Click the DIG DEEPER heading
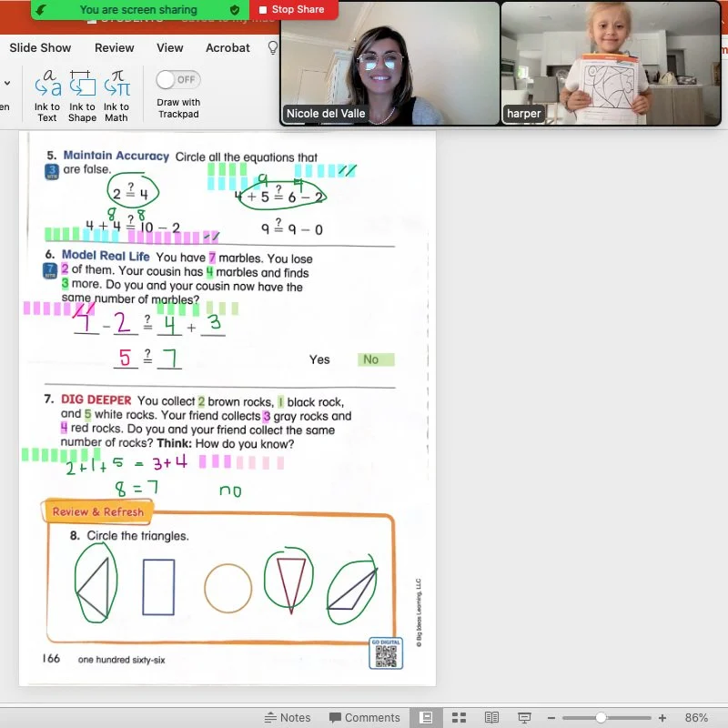Image resolution: width=728 pixels, height=728 pixels. click(x=96, y=399)
